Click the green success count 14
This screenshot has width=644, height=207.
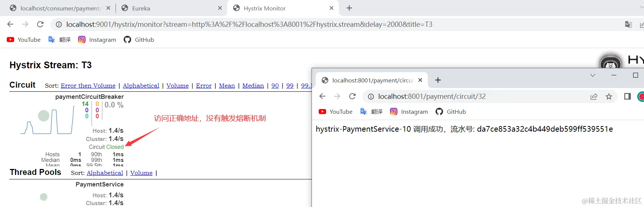point(85,104)
